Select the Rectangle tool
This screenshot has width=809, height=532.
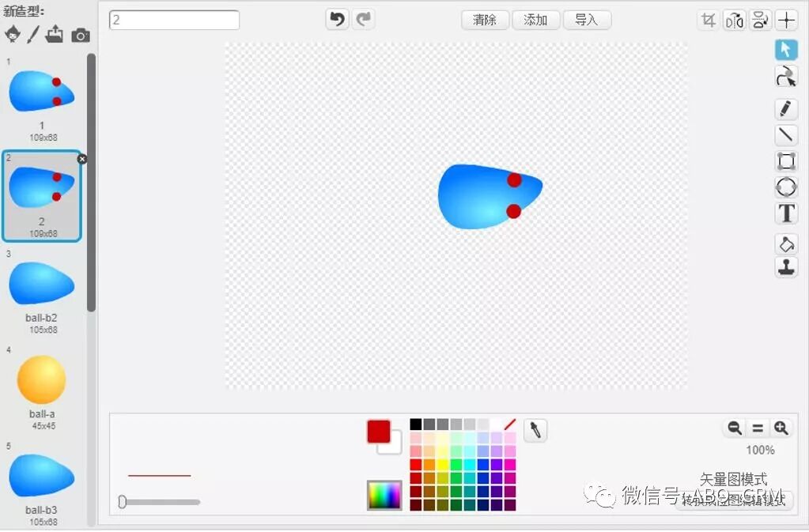coord(786,161)
